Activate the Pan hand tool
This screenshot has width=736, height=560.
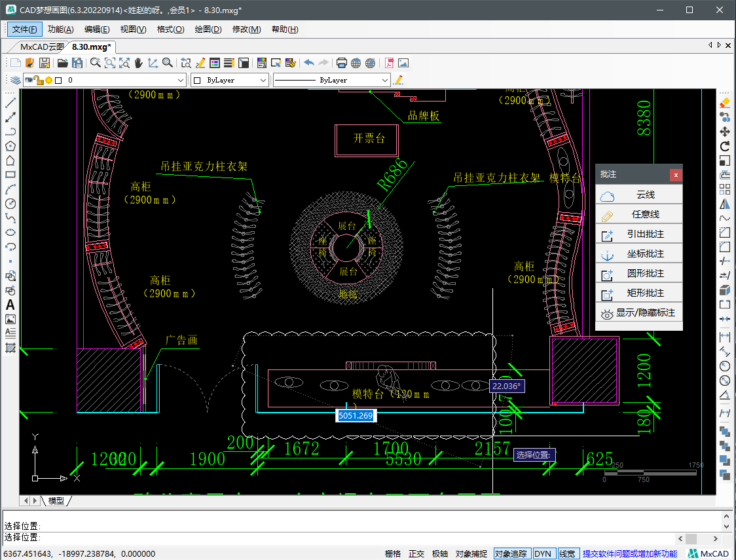tap(138, 63)
